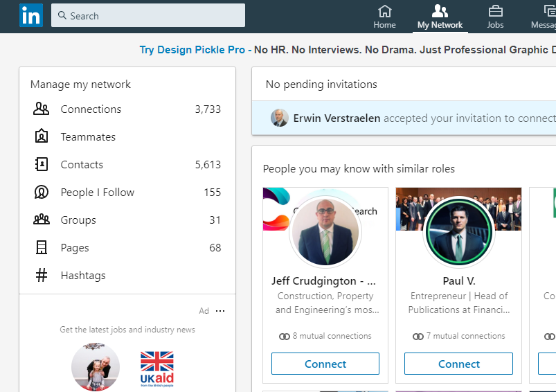
Task: Click the Teammates icon in sidebar
Action: [x=42, y=136]
